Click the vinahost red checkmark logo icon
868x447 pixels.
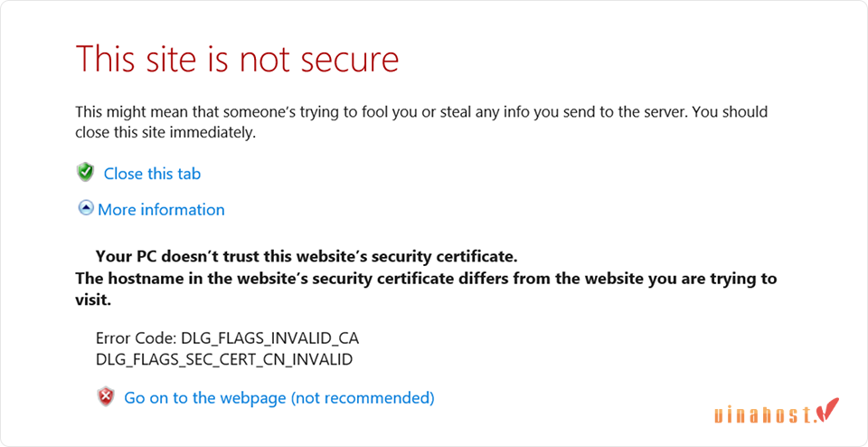point(829,409)
